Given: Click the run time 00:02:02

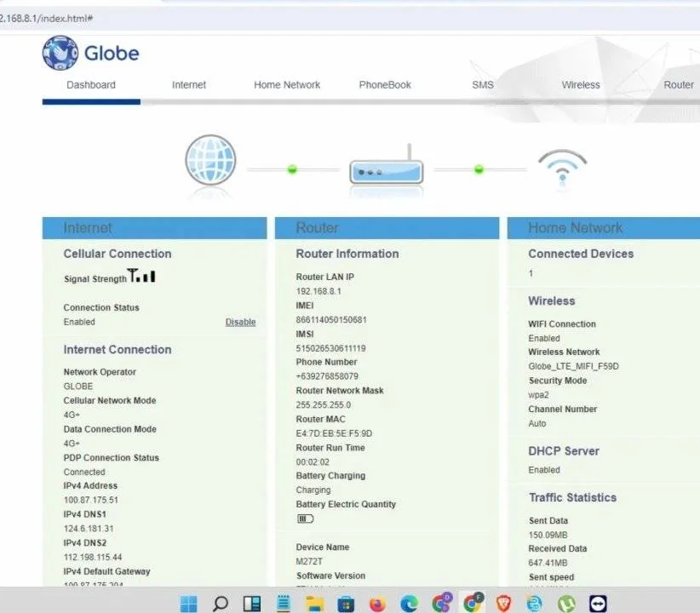Looking at the screenshot, I should click(x=313, y=462).
